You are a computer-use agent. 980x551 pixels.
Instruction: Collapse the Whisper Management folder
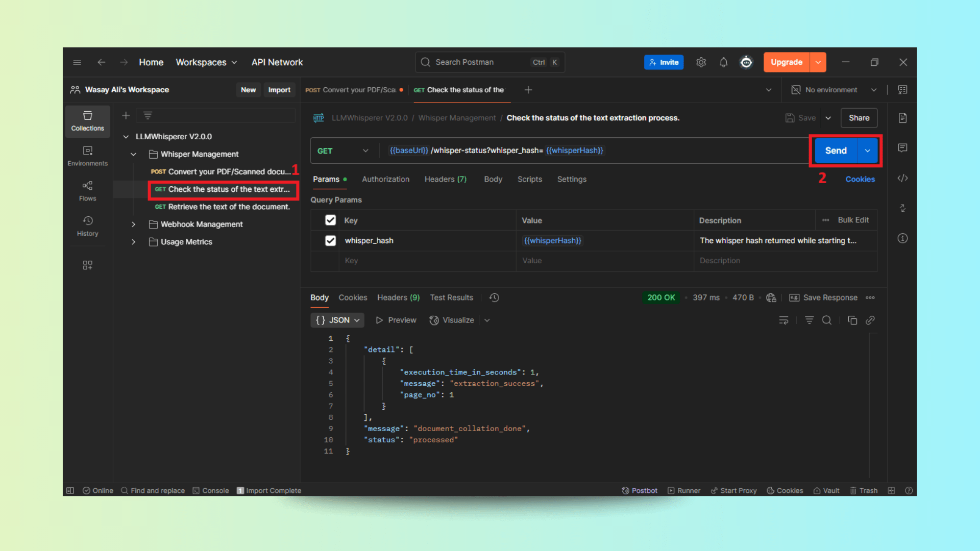click(133, 154)
